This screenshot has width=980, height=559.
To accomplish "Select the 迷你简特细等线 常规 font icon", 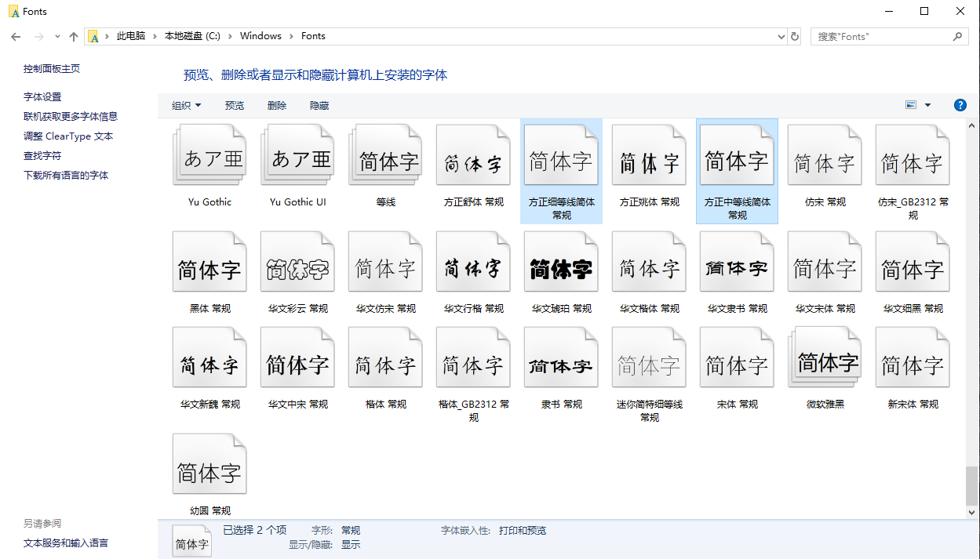I will tap(649, 358).
